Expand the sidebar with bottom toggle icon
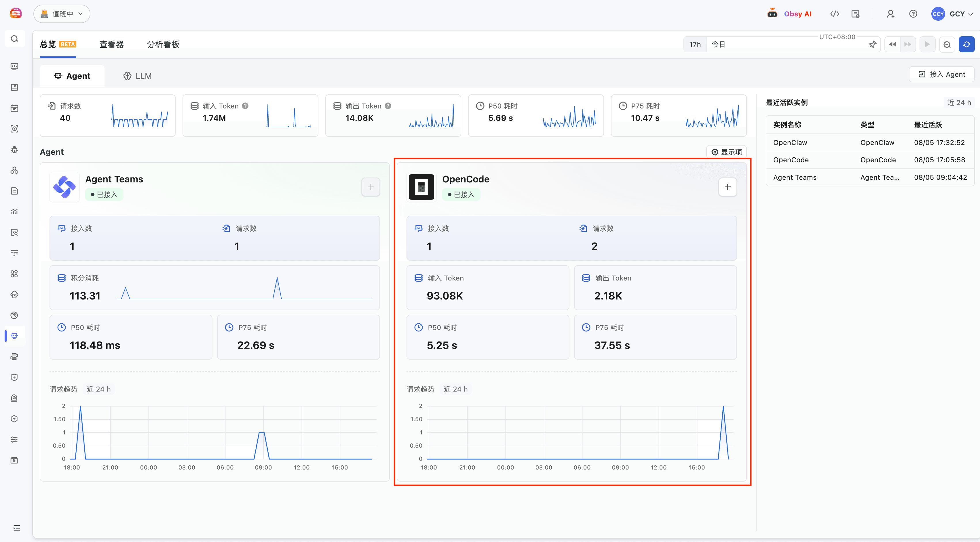Image resolution: width=980 pixels, height=542 pixels. [x=16, y=528]
